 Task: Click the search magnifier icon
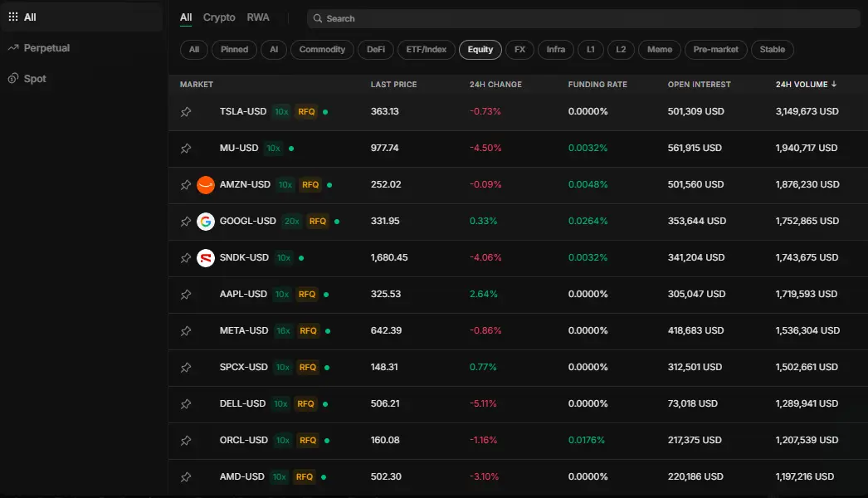318,18
